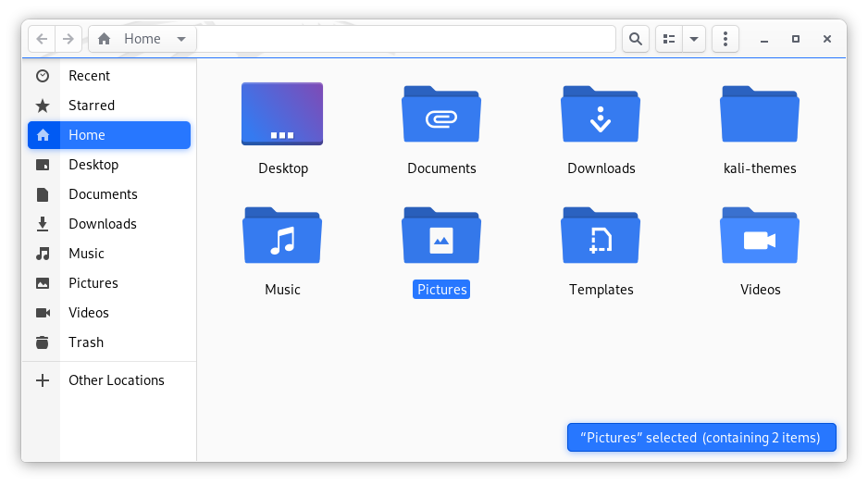
Task: Go to Documents label in sidebar
Action: [x=103, y=194]
